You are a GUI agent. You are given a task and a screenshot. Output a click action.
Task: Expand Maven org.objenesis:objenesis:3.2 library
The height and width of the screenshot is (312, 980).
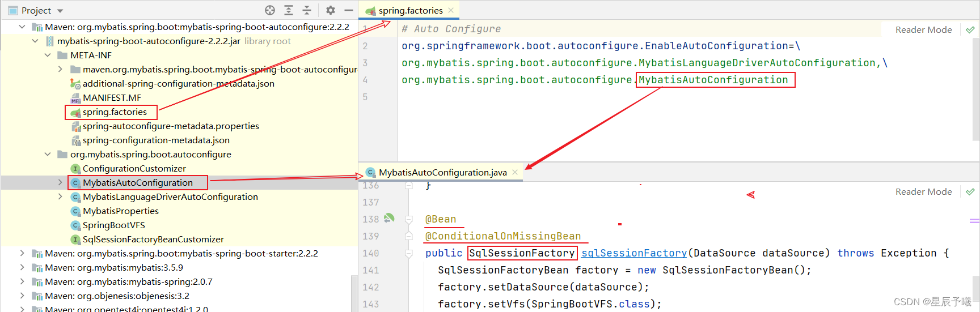click(22, 296)
